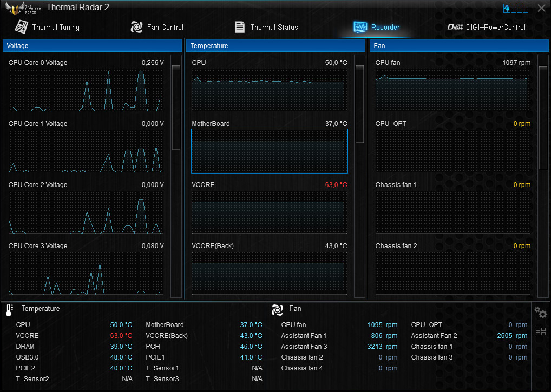Screen dimensions: 551x392
Task: Click the fan icon in the bottom panel
Action: [x=277, y=309]
